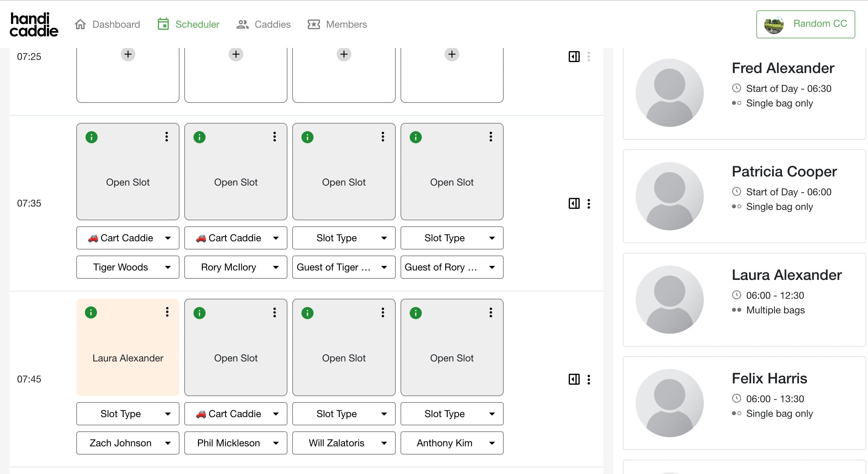Go to the Dashboard tab
The width and height of the screenshot is (868, 474).
click(x=107, y=24)
